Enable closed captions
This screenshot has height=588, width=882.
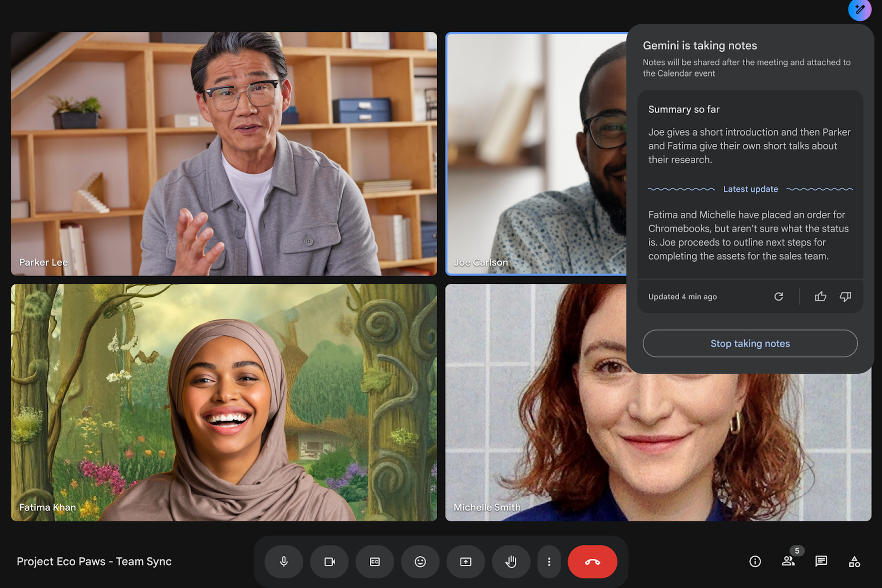point(374,562)
